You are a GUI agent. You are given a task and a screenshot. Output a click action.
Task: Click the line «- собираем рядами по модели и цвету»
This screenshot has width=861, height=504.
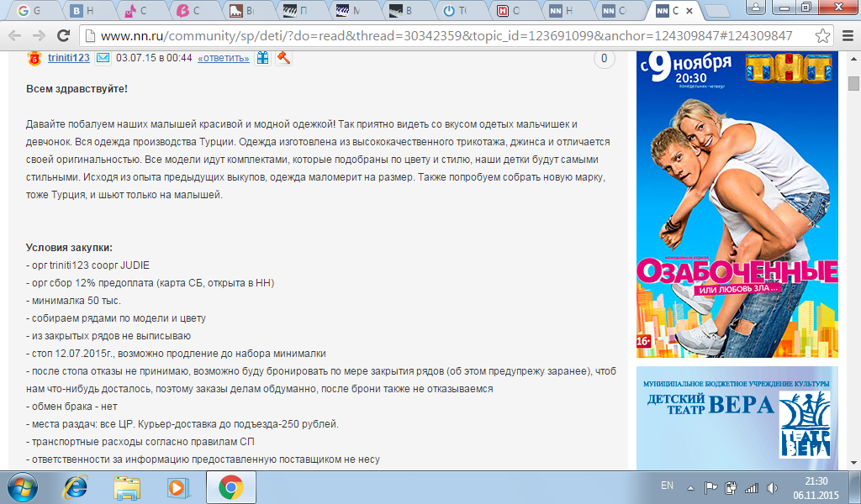116,318
